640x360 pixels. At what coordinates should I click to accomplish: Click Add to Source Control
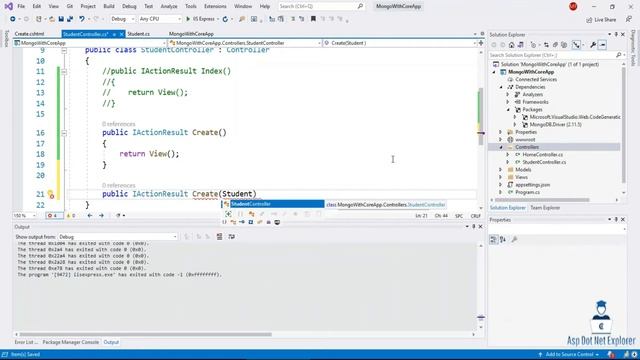[x=569, y=354]
